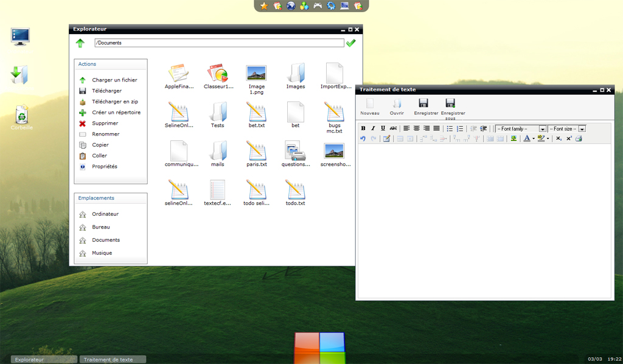Image resolution: width=623 pixels, height=364 pixels.
Task: Open the globe browser dock icon
Action: point(291,5)
